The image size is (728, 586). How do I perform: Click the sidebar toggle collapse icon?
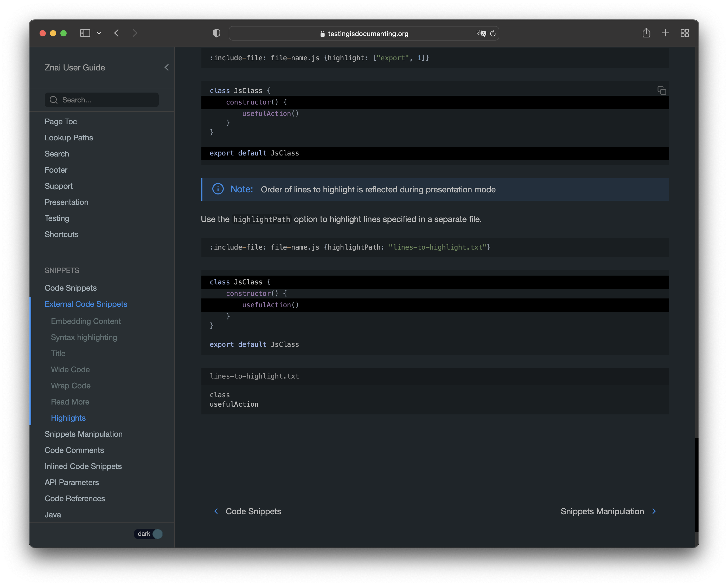(x=166, y=68)
